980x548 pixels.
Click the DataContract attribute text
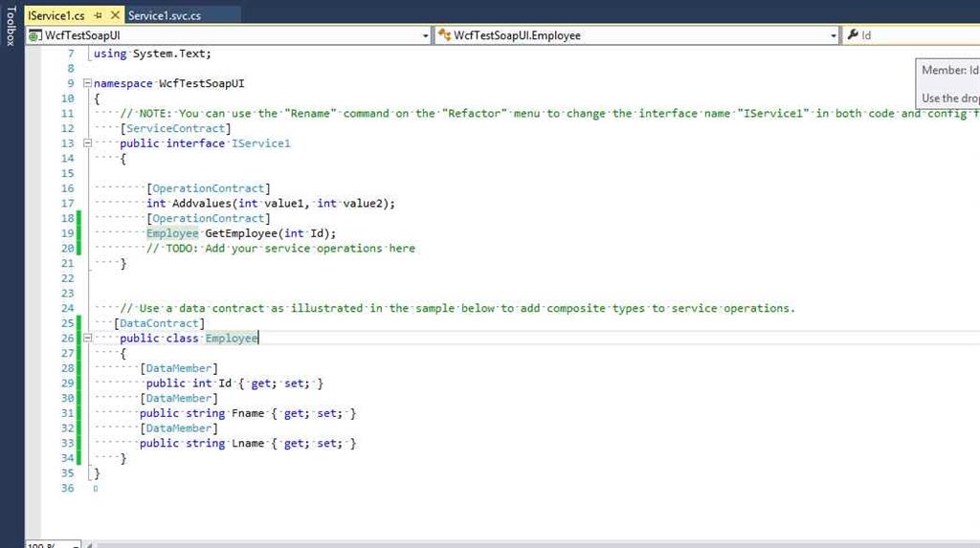click(159, 323)
